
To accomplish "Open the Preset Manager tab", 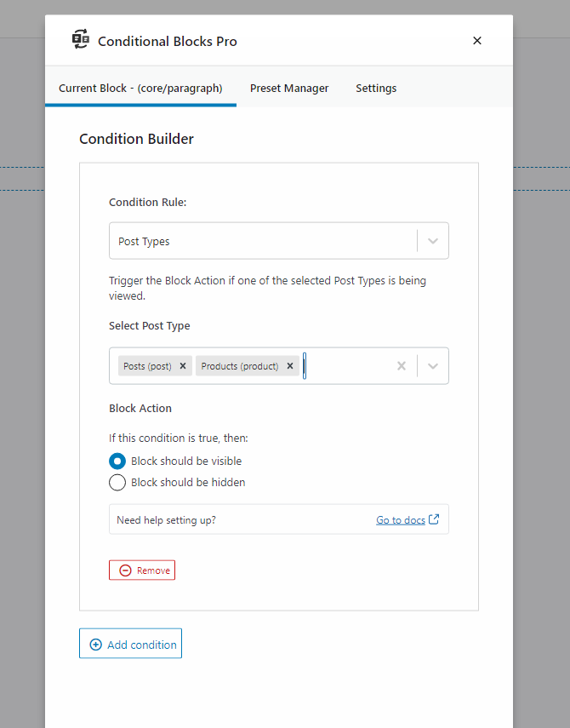I will [x=289, y=88].
